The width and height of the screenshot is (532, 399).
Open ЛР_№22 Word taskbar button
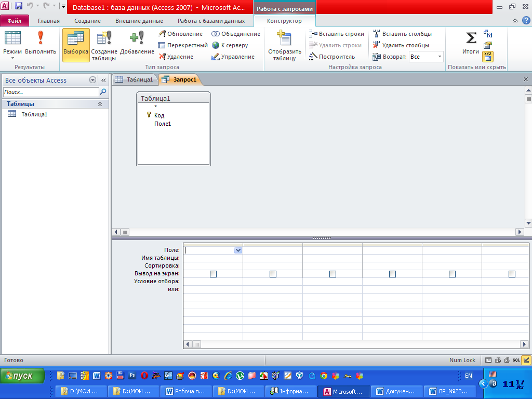click(x=449, y=391)
